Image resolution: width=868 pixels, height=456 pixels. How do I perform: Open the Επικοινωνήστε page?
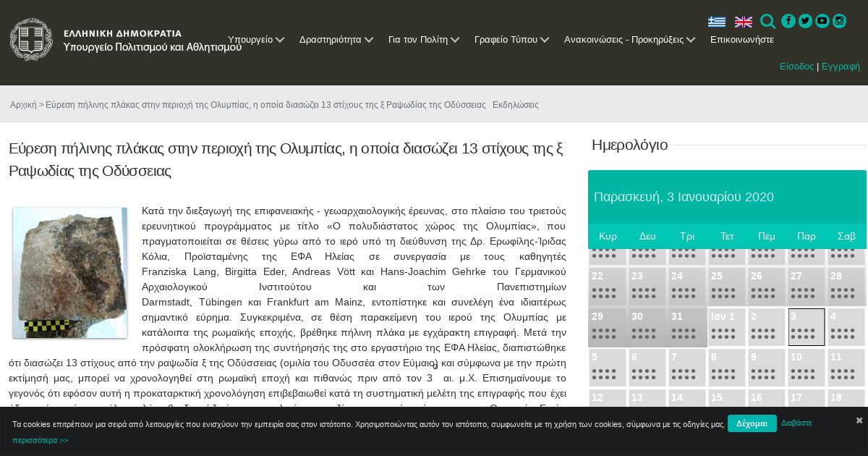point(742,40)
